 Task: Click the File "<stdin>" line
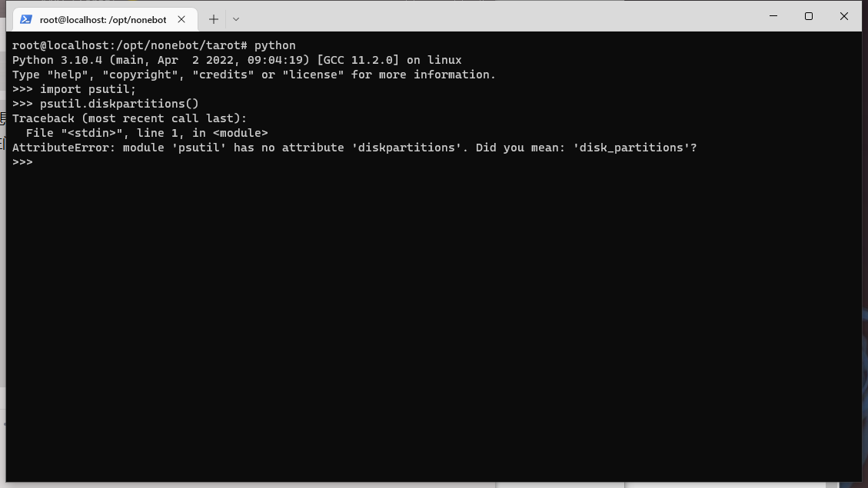coord(146,132)
